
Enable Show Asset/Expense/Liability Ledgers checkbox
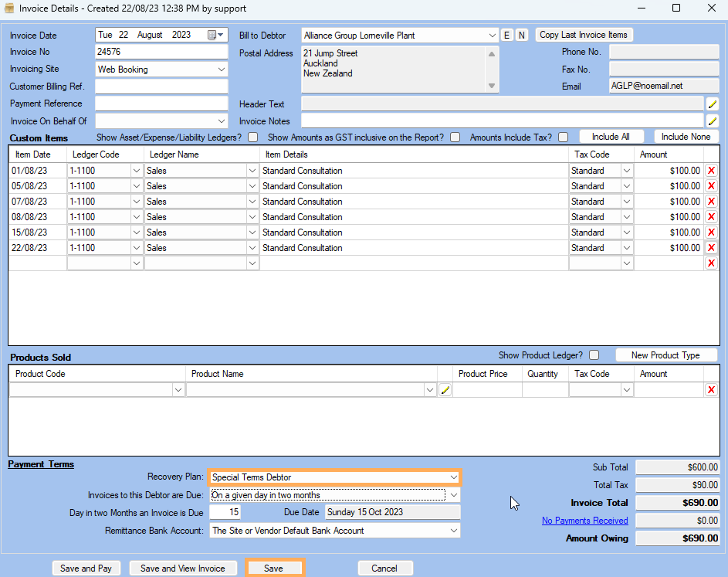(252, 137)
